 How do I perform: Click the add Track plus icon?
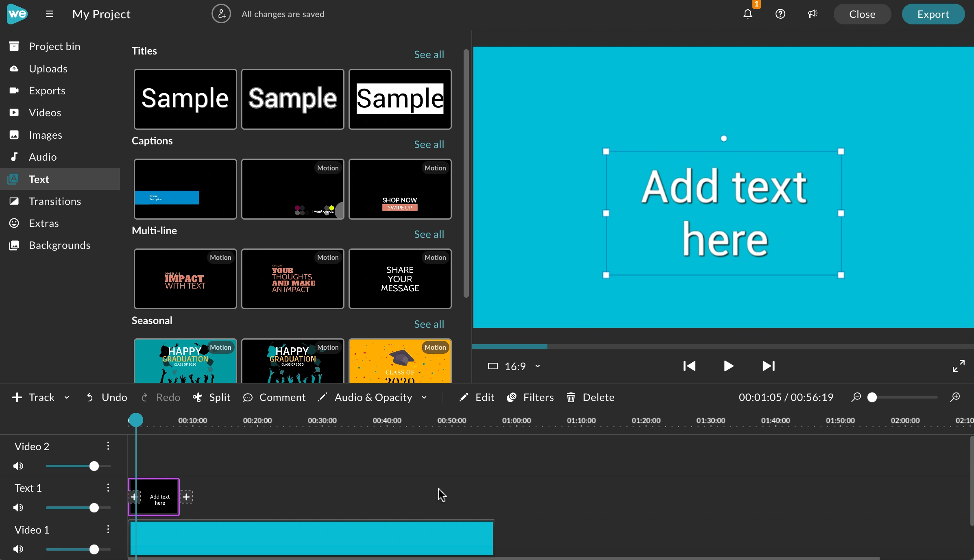point(17,397)
